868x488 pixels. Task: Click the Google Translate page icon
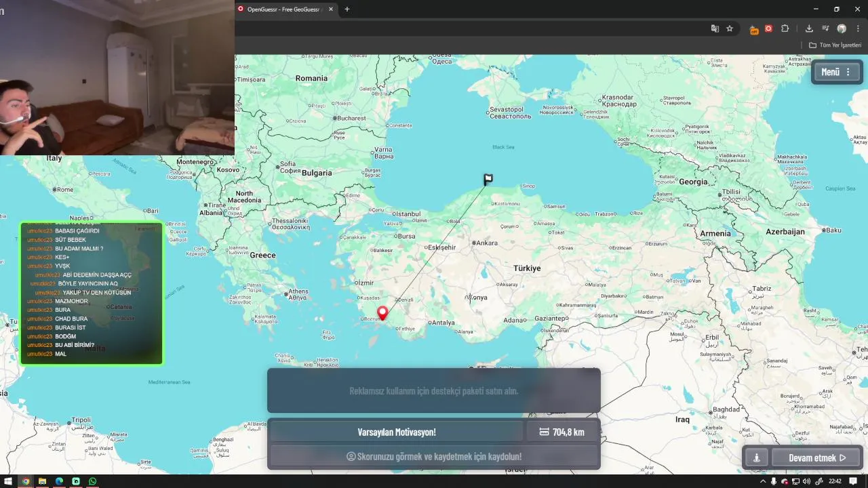(x=715, y=28)
